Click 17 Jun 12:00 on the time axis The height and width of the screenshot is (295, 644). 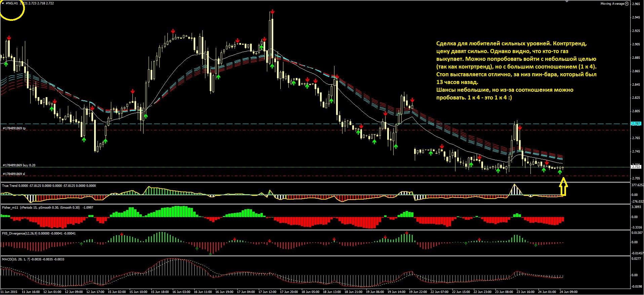pos(267,292)
